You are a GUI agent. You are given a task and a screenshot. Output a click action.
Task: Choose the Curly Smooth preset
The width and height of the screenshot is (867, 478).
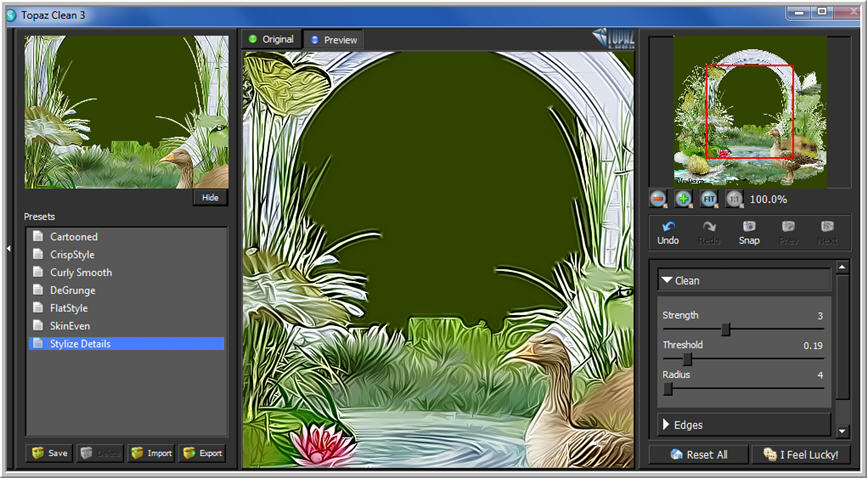tap(126, 272)
